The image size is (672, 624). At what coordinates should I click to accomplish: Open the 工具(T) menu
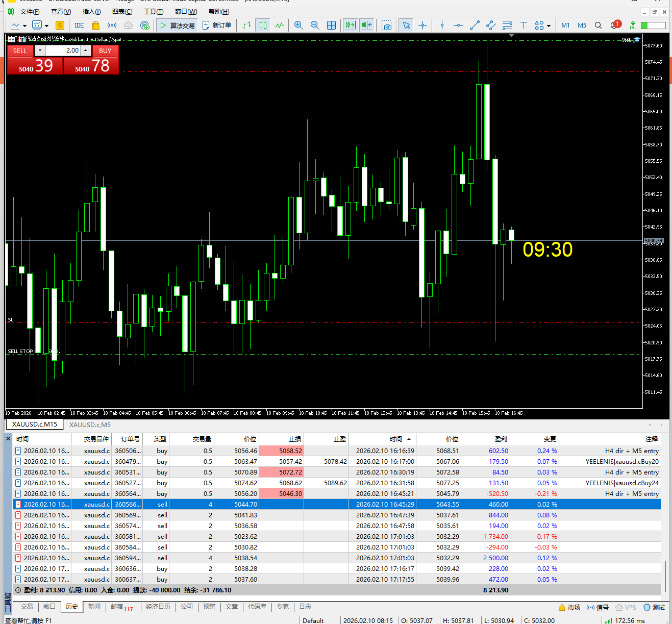pos(154,12)
